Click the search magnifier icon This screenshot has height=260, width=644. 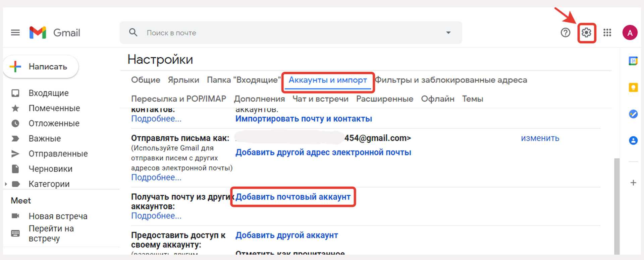click(x=133, y=32)
